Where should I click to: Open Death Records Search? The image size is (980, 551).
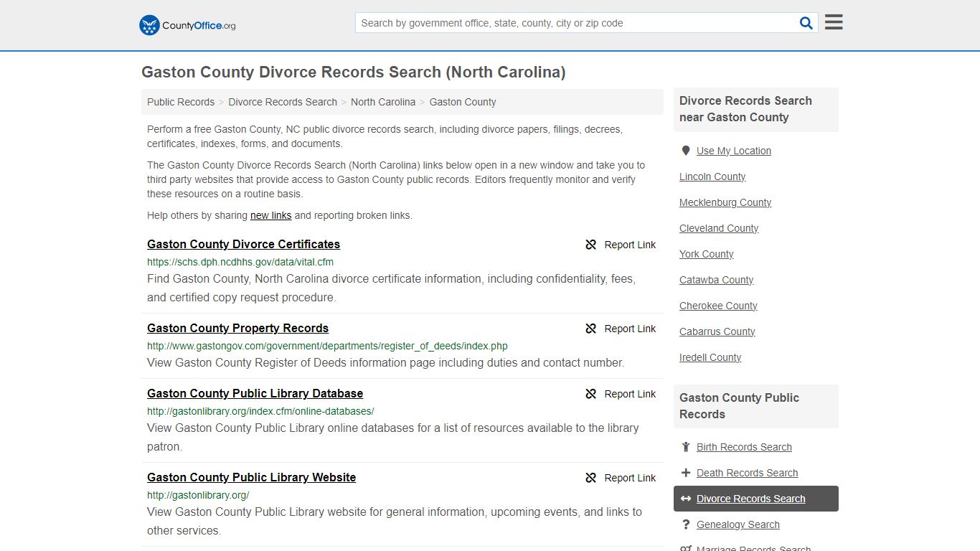(x=747, y=473)
